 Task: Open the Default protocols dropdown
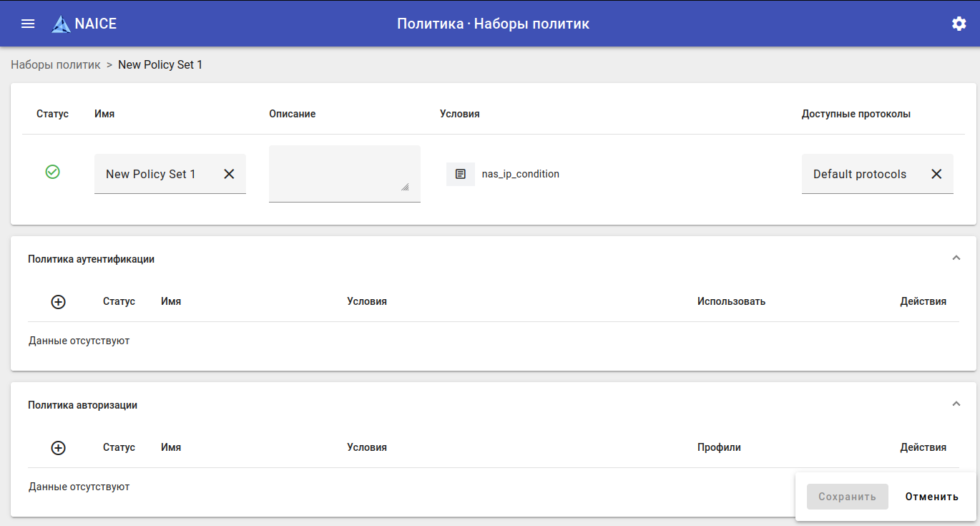860,174
